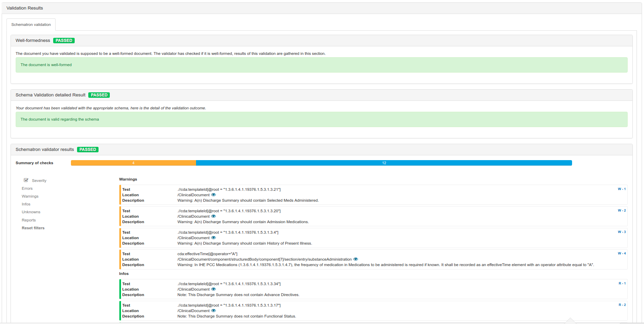644x324 pixels.
Task: Click eye icon for warning W-3 location
Action: tap(213, 238)
